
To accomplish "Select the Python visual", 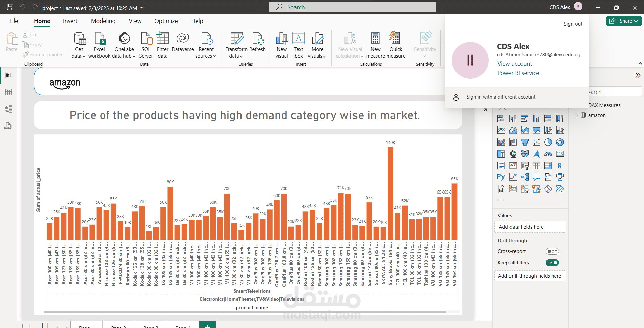I will pyautogui.click(x=501, y=177).
